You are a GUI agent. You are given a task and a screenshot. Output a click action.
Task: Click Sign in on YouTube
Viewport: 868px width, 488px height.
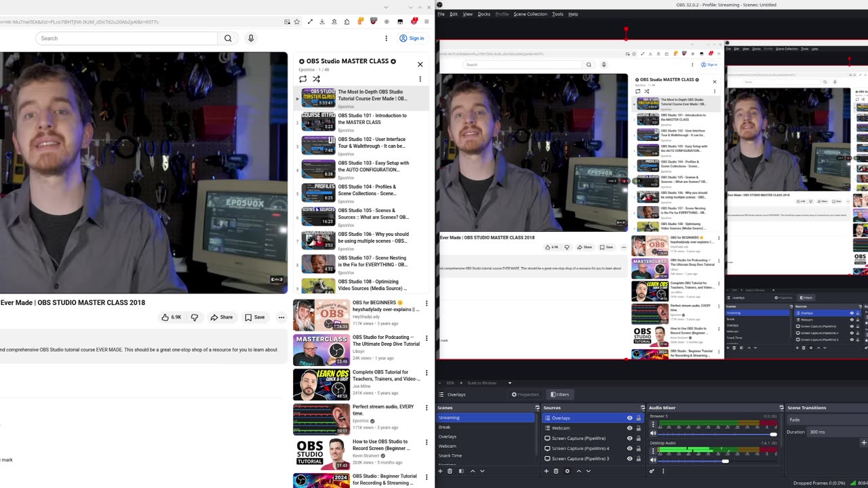412,38
